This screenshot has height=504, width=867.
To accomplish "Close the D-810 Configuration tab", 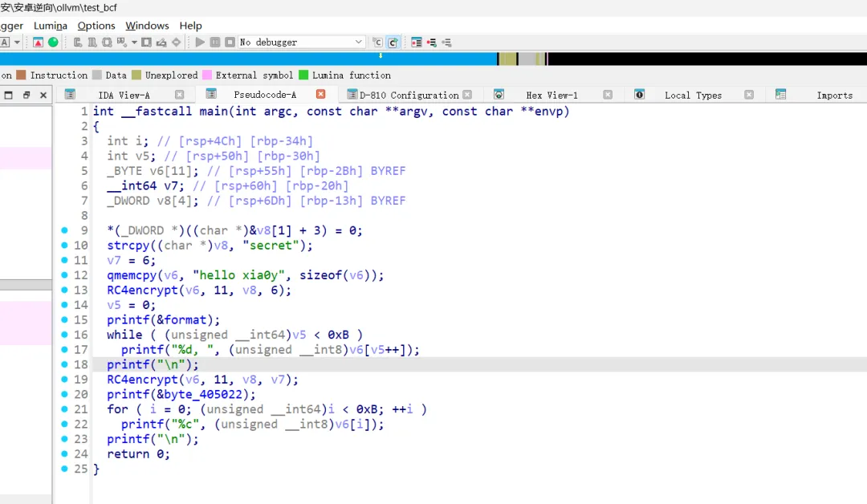I will pyautogui.click(x=467, y=95).
